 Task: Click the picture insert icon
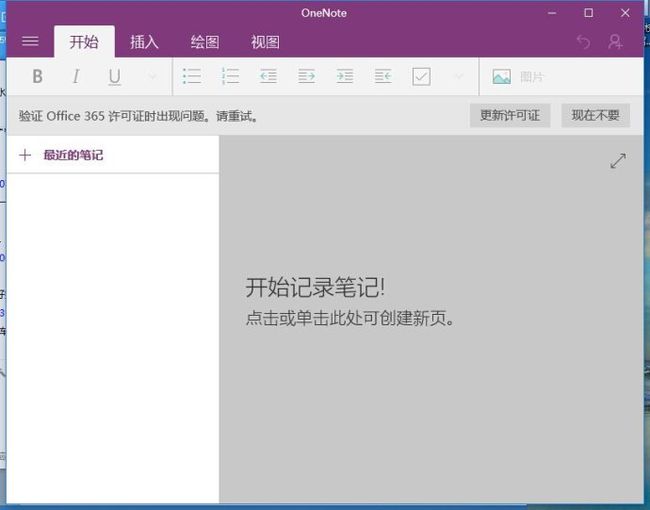[502, 77]
